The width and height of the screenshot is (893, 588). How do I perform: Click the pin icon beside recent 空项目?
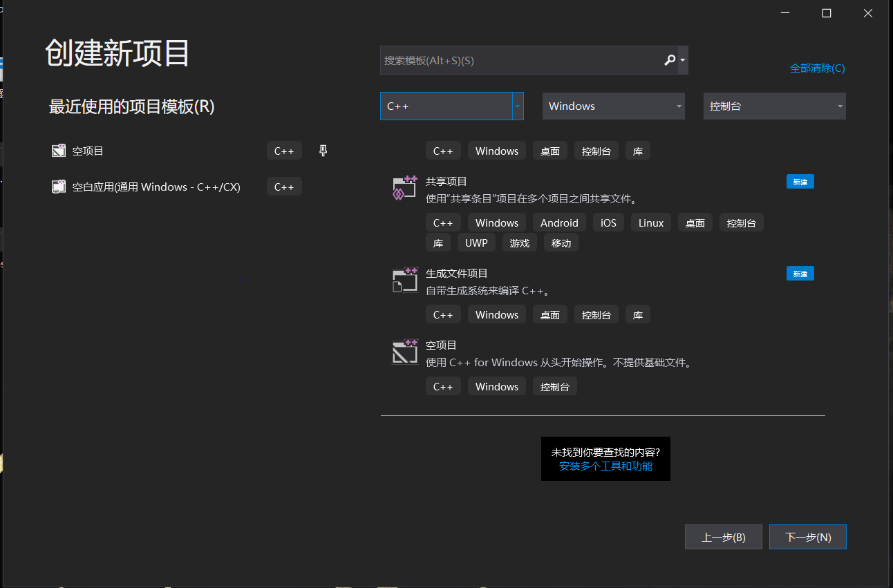[323, 151]
